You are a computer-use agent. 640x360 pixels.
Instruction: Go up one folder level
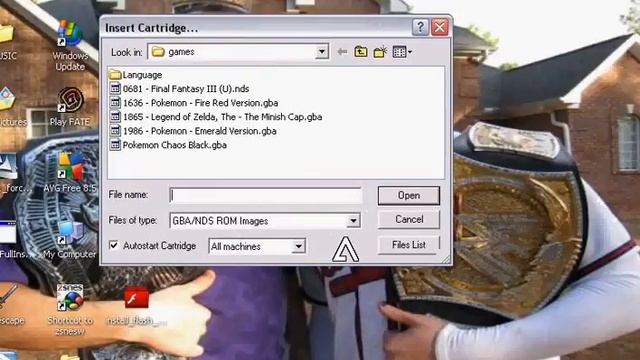click(361, 52)
